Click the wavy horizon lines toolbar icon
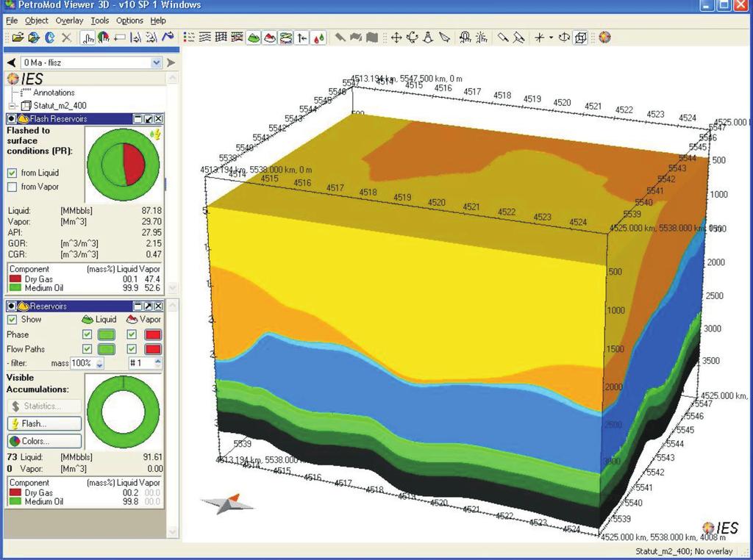Image resolution: width=753 pixels, height=560 pixels. coord(205,37)
